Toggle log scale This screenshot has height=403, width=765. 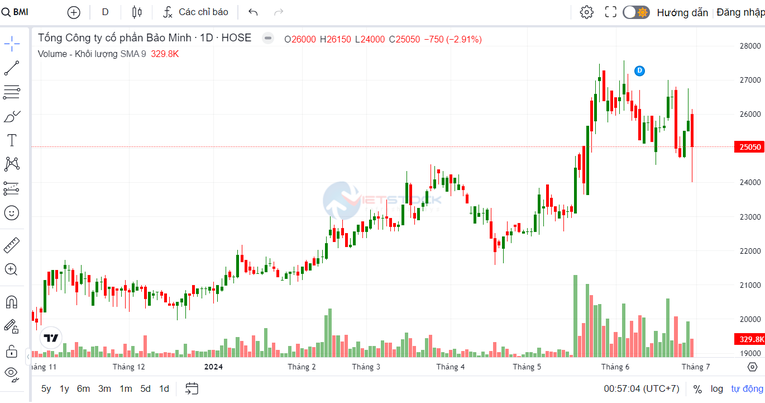(x=717, y=389)
